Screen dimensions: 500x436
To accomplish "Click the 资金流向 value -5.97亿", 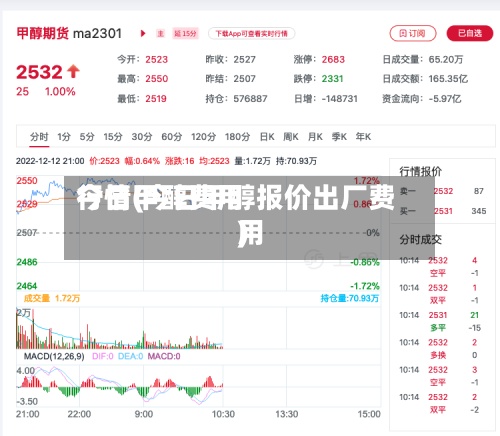I will point(445,99).
